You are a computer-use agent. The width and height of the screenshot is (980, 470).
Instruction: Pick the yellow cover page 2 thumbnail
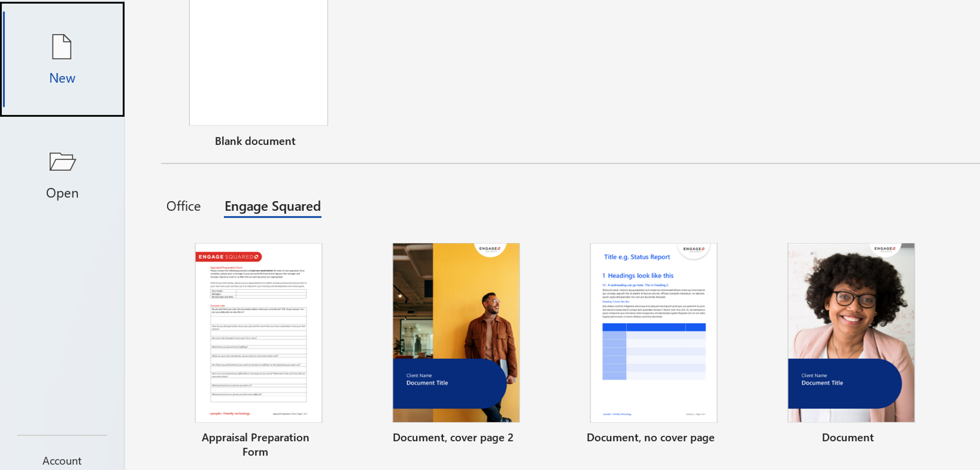456,306
